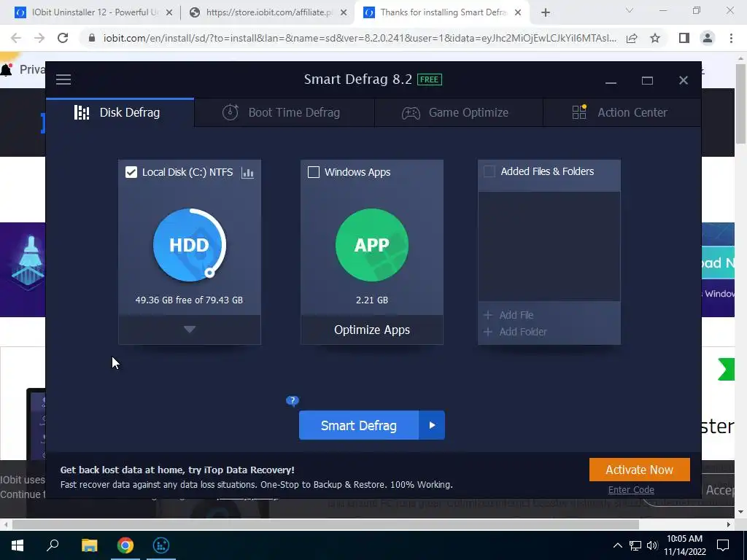This screenshot has width=747, height=560.
Task: Open the Smart Defrag hamburger menu
Action: tap(63, 79)
